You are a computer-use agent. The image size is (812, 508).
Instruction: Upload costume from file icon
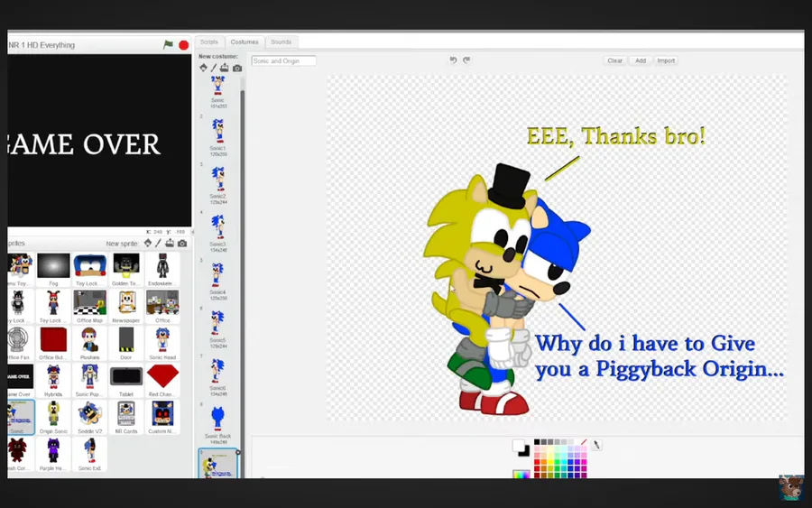[225, 68]
